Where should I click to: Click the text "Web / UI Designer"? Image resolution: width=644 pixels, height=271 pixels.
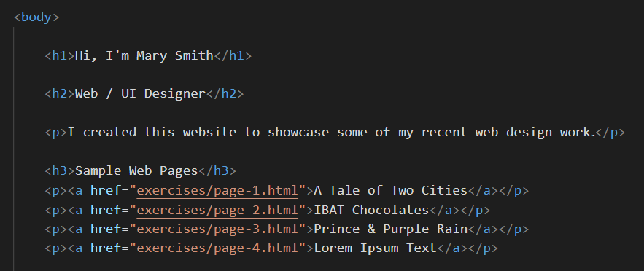coord(140,94)
